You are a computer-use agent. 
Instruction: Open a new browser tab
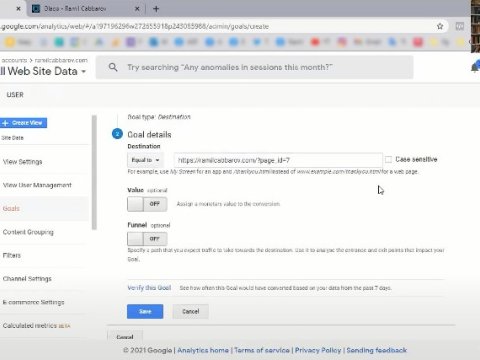click(x=156, y=9)
